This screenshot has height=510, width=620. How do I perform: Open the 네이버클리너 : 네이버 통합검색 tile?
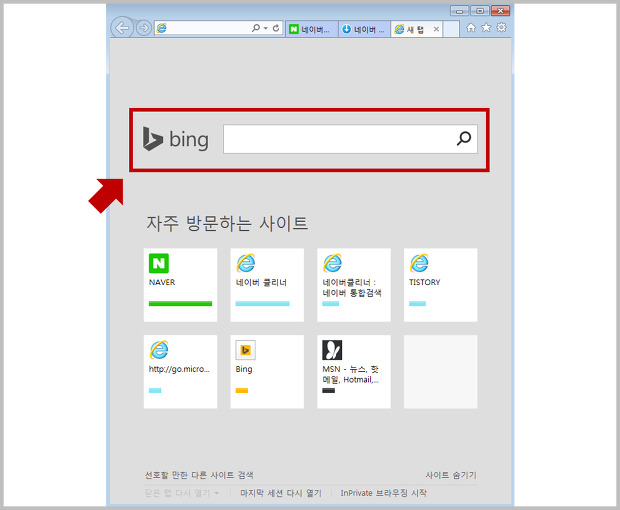353,285
